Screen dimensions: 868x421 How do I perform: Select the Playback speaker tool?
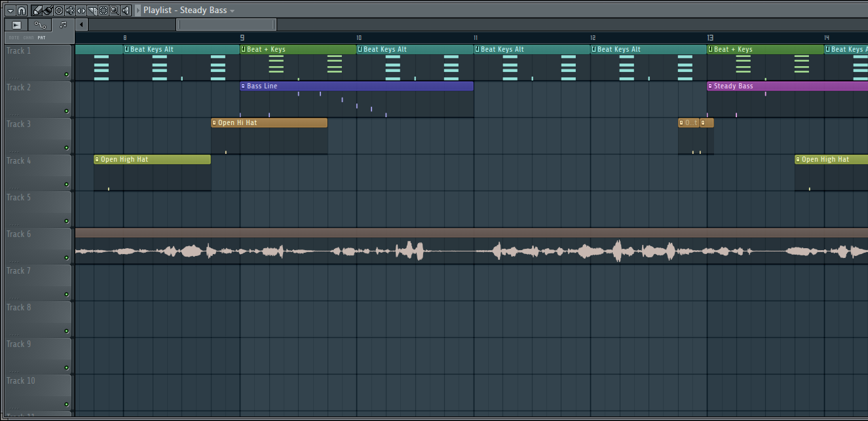coord(125,10)
